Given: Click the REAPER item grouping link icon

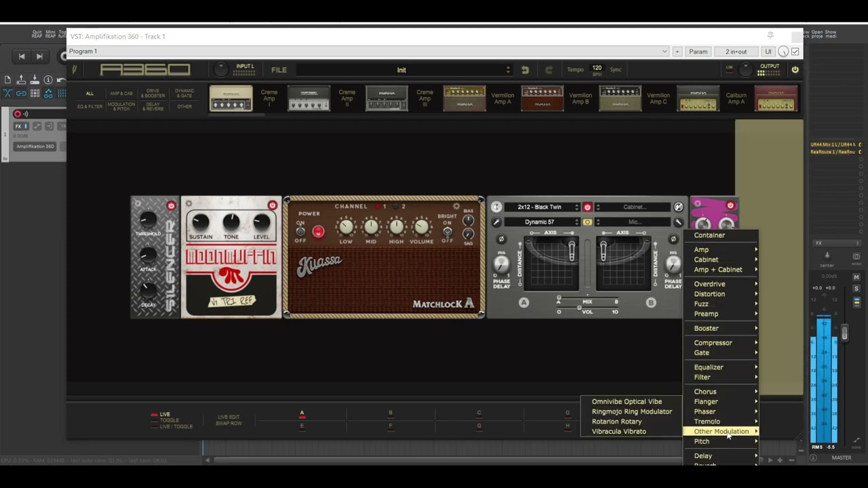Looking at the screenshot, I should [21, 94].
